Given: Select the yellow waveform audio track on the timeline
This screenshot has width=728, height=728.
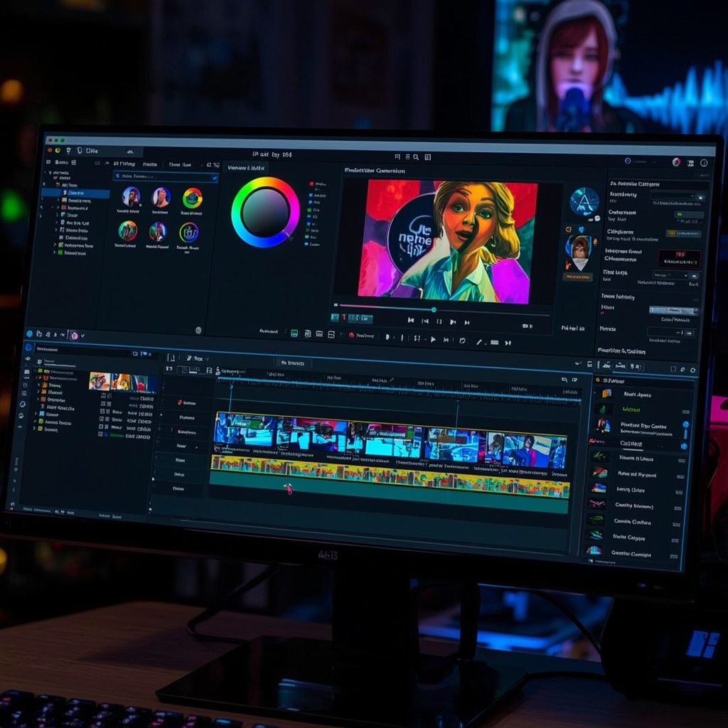Looking at the screenshot, I should coord(389,476).
